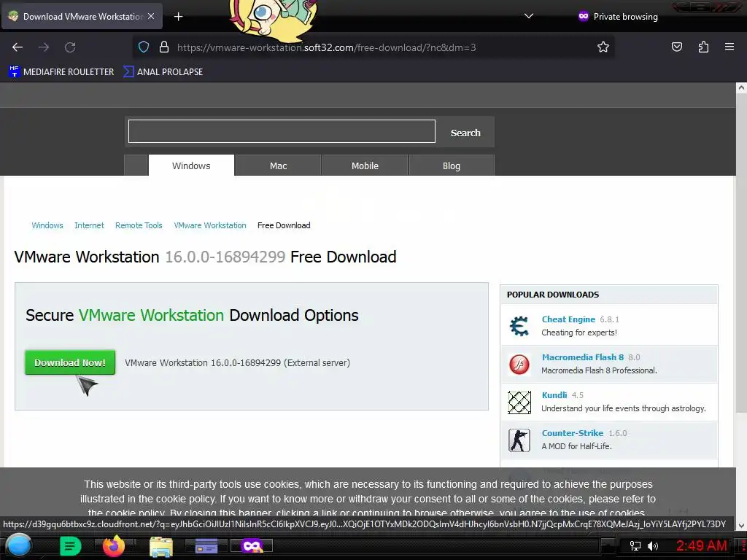Open the file manager taskbar icon
This screenshot has width=747, height=560.
pyautogui.click(x=161, y=546)
